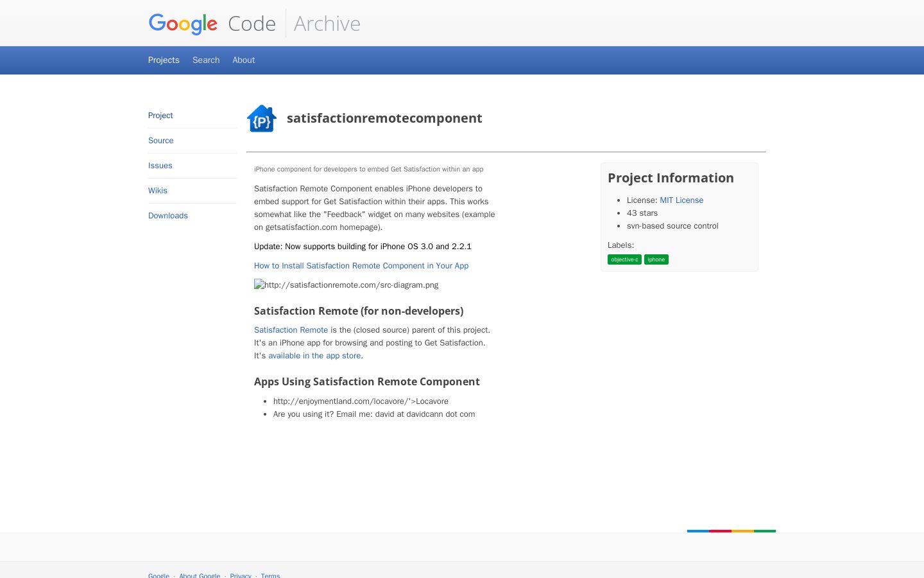The height and width of the screenshot is (578, 924).
Task: Open the Projects nav item
Action: (x=164, y=60)
